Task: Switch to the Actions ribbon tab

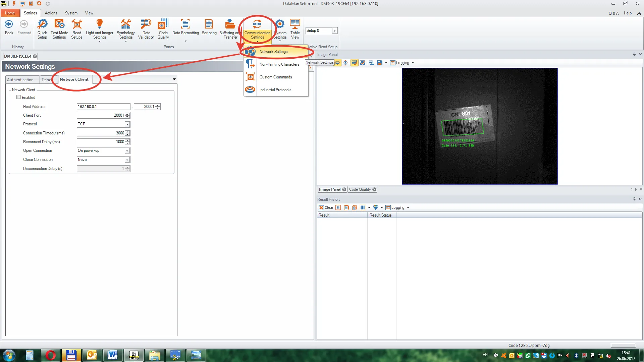Action: pyautogui.click(x=51, y=13)
